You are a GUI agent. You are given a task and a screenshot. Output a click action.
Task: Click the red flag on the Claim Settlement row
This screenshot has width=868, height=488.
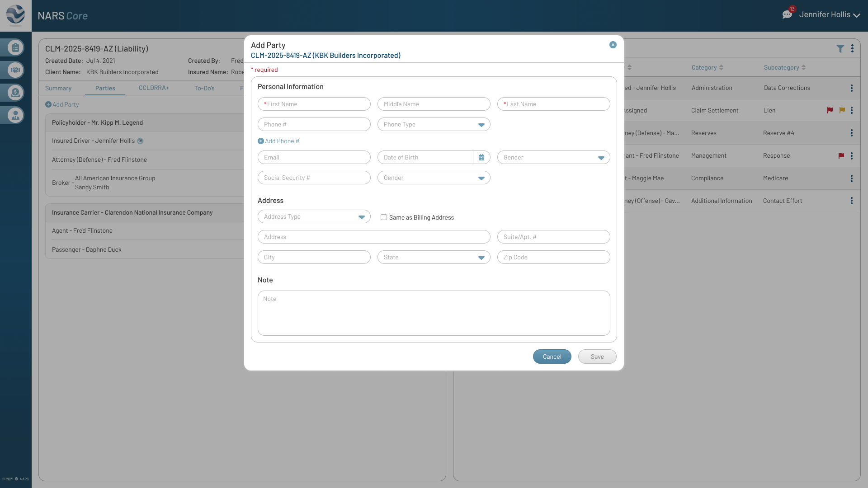[830, 110]
